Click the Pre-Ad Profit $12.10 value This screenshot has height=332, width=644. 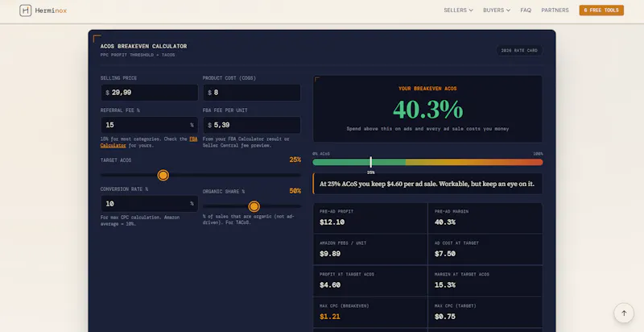point(332,222)
